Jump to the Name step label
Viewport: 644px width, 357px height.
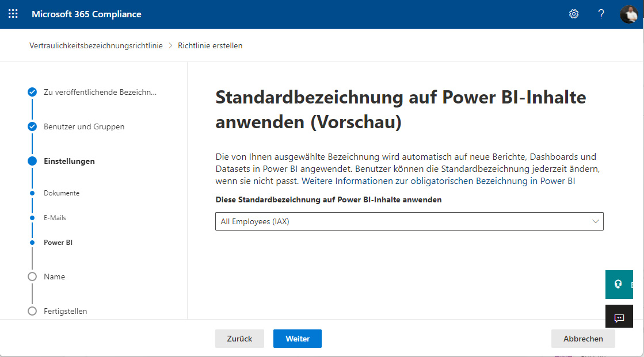click(54, 277)
